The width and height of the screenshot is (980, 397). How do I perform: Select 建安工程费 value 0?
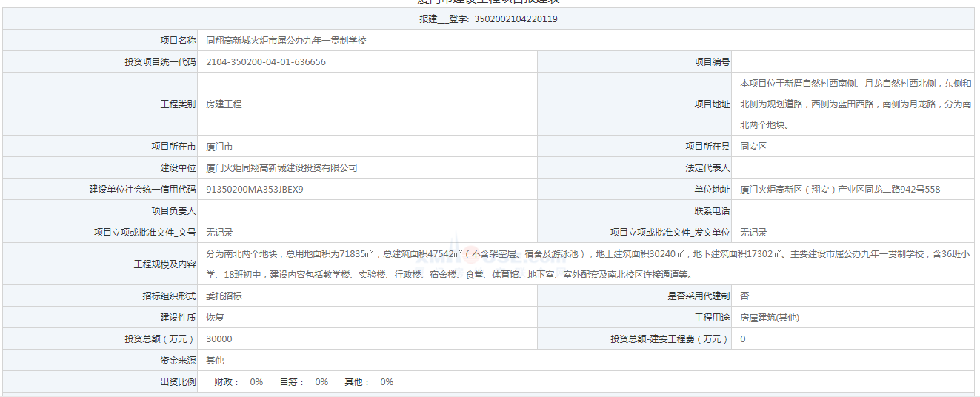(743, 339)
